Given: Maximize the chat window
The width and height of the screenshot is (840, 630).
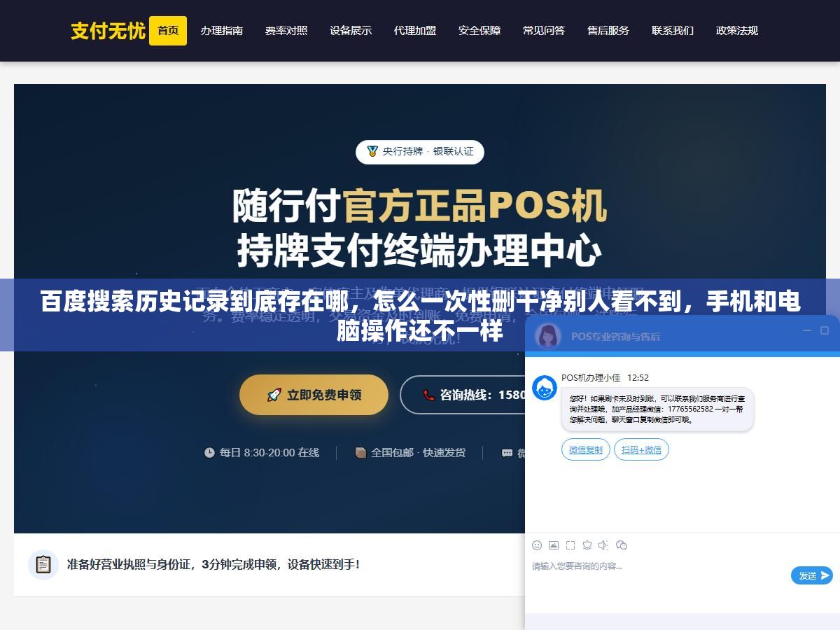Looking at the screenshot, I should (825, 330).
